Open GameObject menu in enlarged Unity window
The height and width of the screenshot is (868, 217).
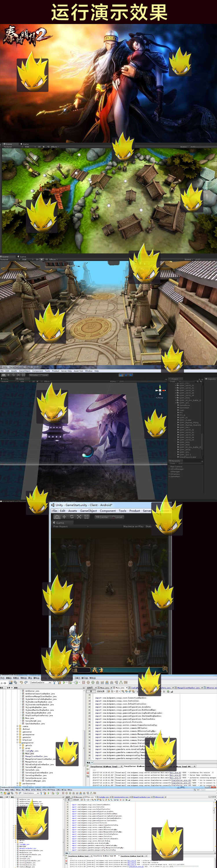tap(88, 511)
